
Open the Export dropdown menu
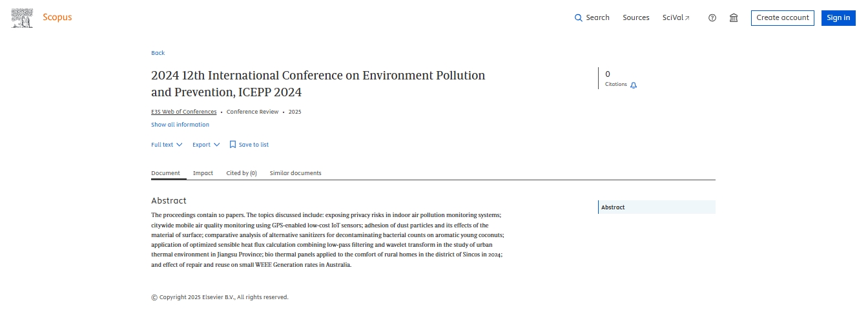point(206,145)
